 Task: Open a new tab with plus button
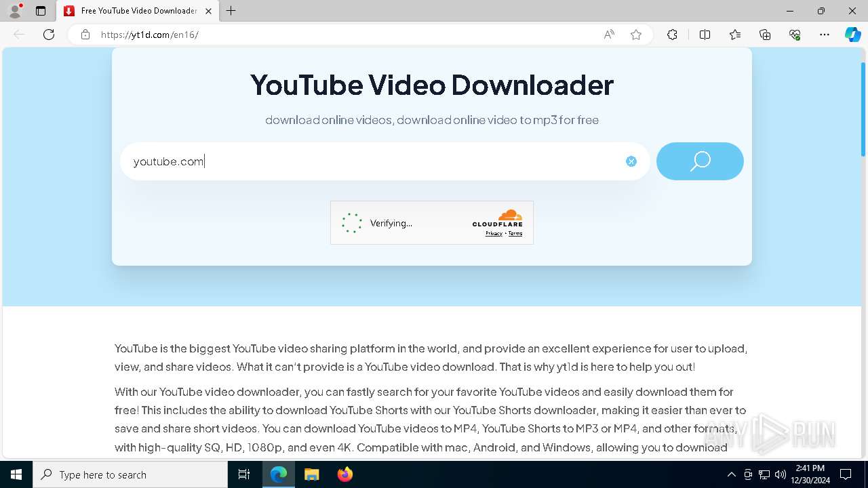point(231,11)
